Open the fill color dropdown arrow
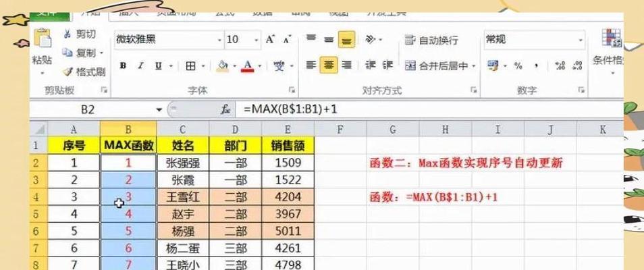The width and height of the screenshot is (644, 270). click(x=234, y=66)
